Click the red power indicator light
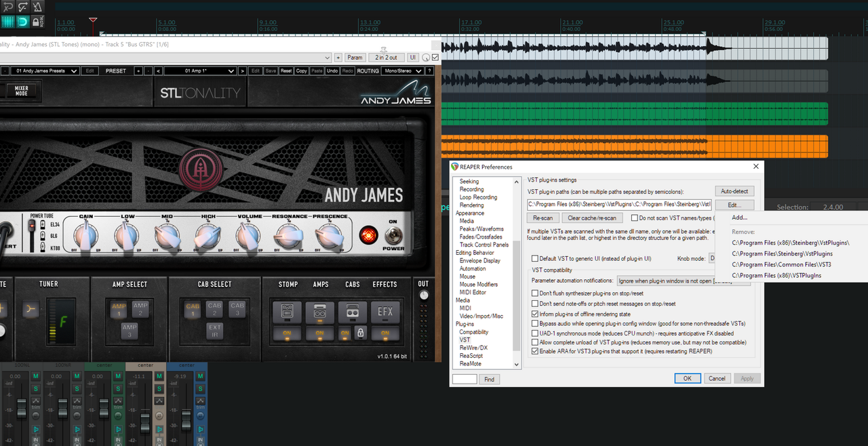The width and height of the screenshot is (868, 446). [370, 235]
